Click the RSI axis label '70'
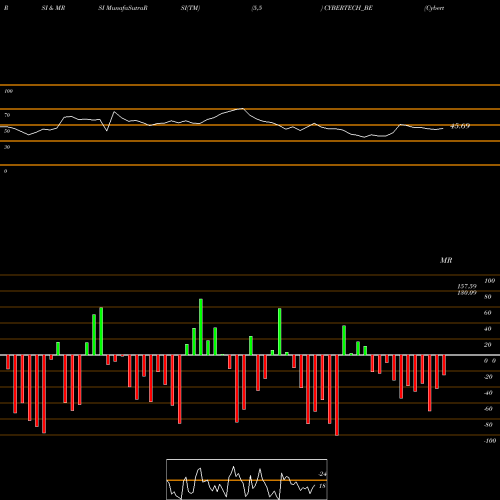500x500 pixels. 7,115
